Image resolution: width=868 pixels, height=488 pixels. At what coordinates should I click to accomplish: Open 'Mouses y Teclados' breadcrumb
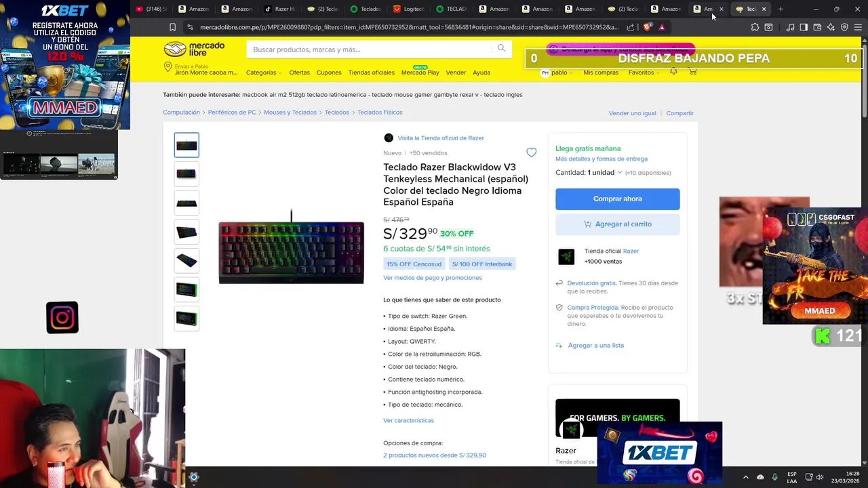290,113
